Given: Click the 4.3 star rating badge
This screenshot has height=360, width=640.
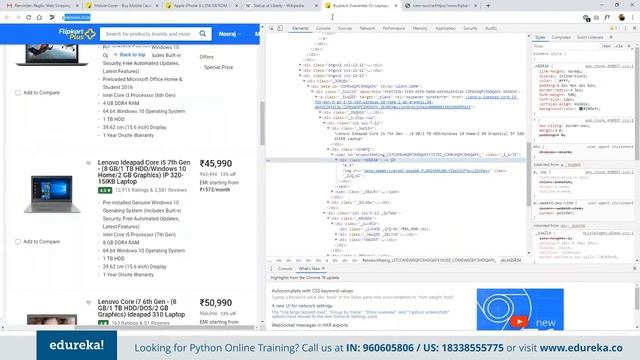Looking at the screenshot, I should click(105, 190).
